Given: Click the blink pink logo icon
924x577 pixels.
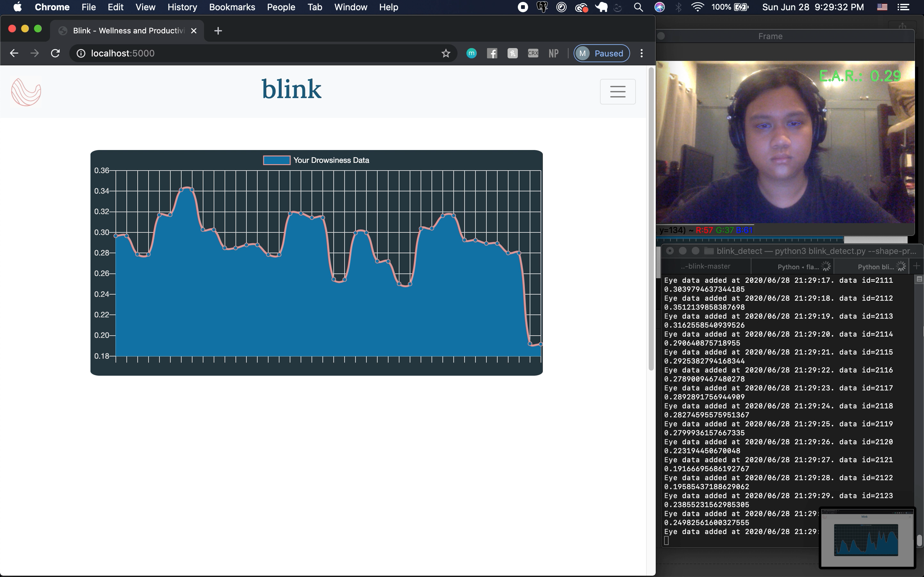Looking at the screenshot, I should pos(26,92).
